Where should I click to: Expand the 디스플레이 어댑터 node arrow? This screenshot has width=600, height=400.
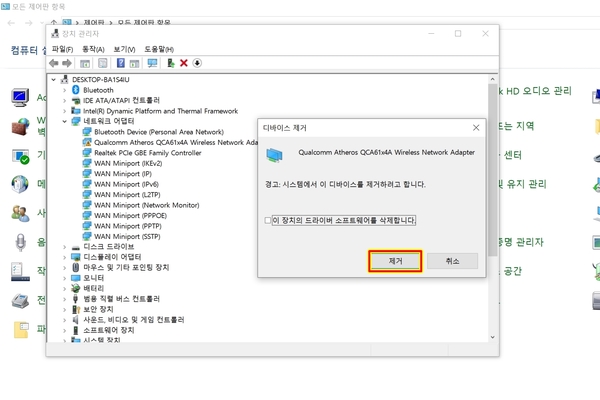pyautogui.click(x=64, y=257)
